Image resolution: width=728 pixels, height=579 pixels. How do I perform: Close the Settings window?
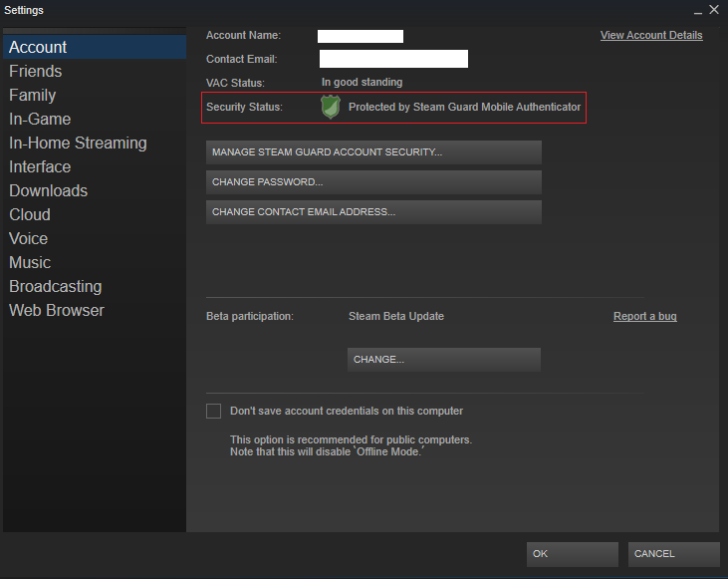coord(714,10)
